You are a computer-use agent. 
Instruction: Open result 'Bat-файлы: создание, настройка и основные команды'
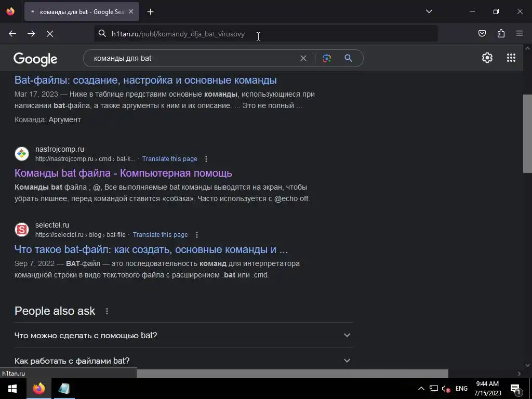point(145,80)
